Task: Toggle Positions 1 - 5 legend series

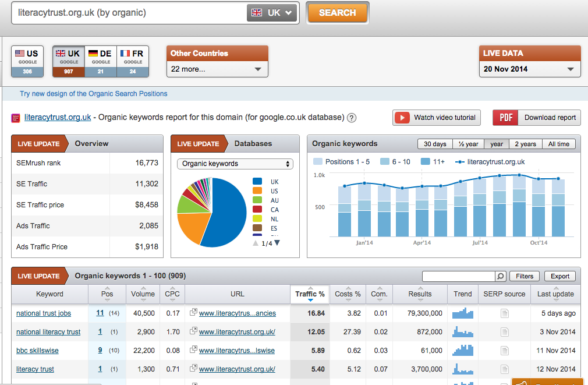Action: point(341,162)
